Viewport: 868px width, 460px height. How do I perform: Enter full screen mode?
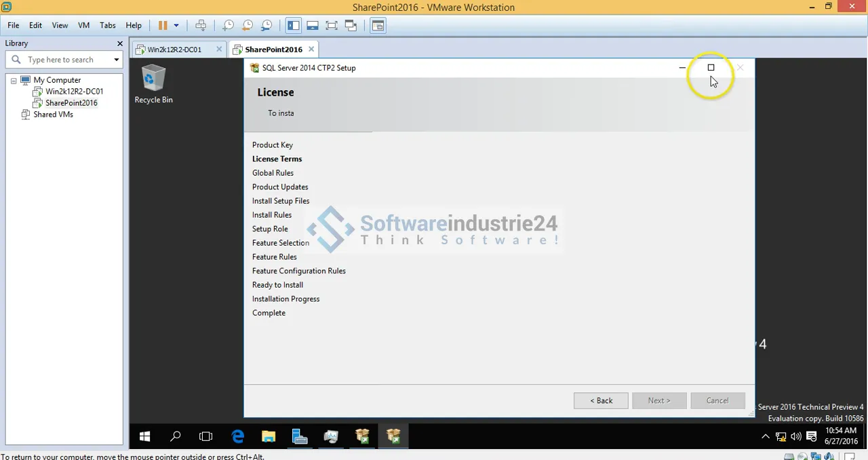pos(332,26)
